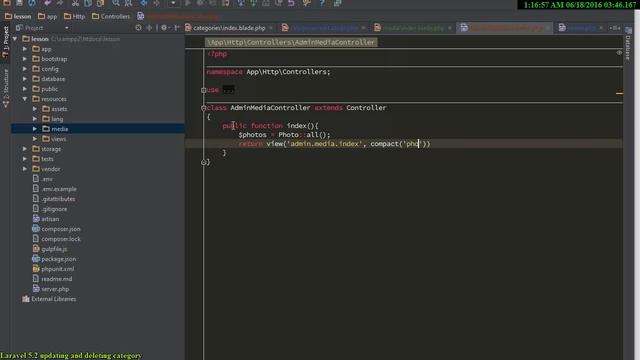Select the .gitignore file
This screenshot has width=640, height=360.
(54, 209)
